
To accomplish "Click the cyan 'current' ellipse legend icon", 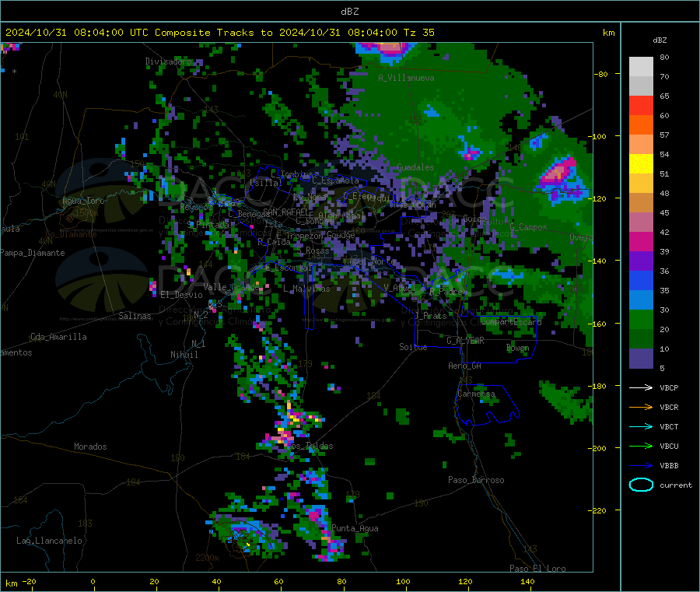I will 641,485.
